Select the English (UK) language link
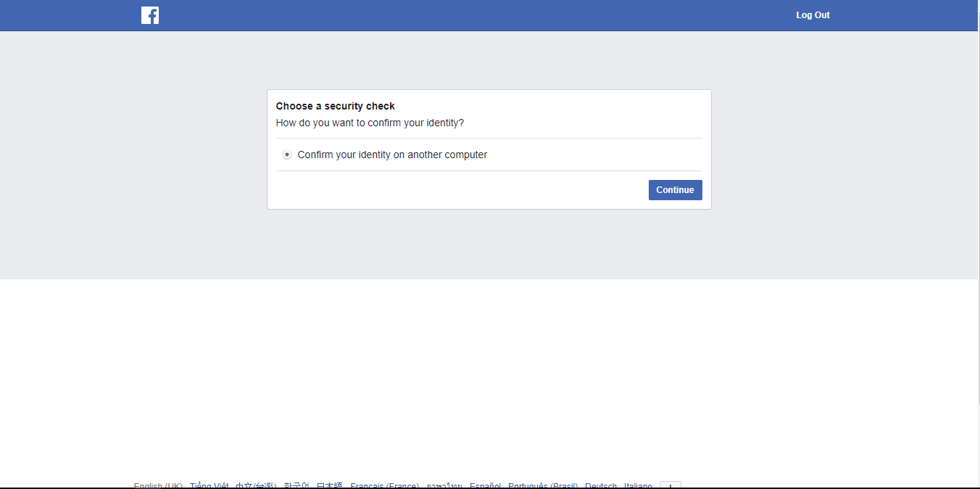The width and height of the screenshot is (980, 489). pos(158,485)
